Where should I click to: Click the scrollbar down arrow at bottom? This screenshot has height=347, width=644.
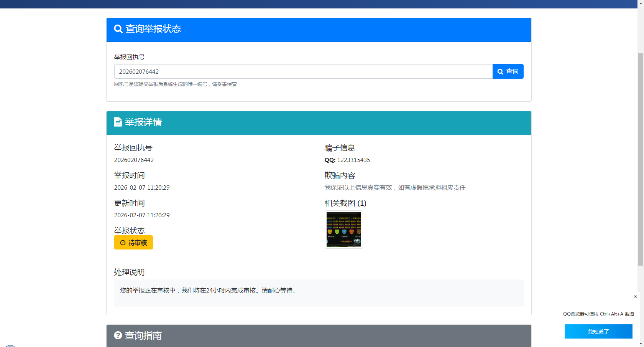pos(641,344)
